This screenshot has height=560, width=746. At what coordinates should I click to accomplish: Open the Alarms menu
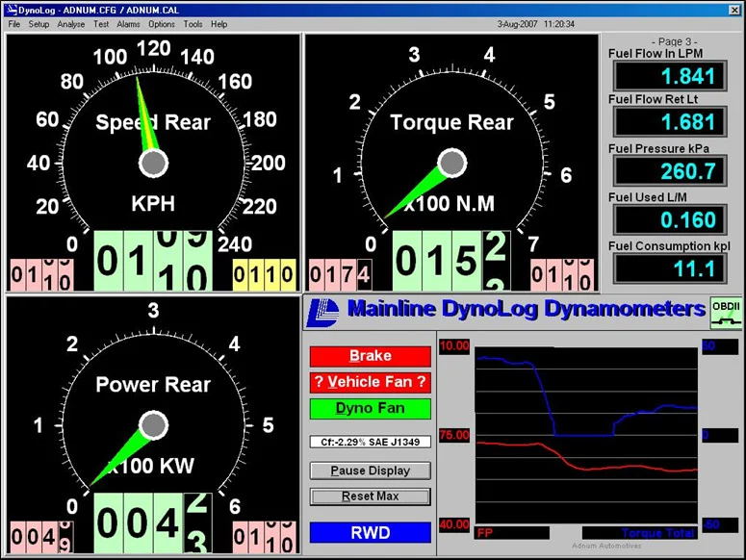tap(128, 24)
